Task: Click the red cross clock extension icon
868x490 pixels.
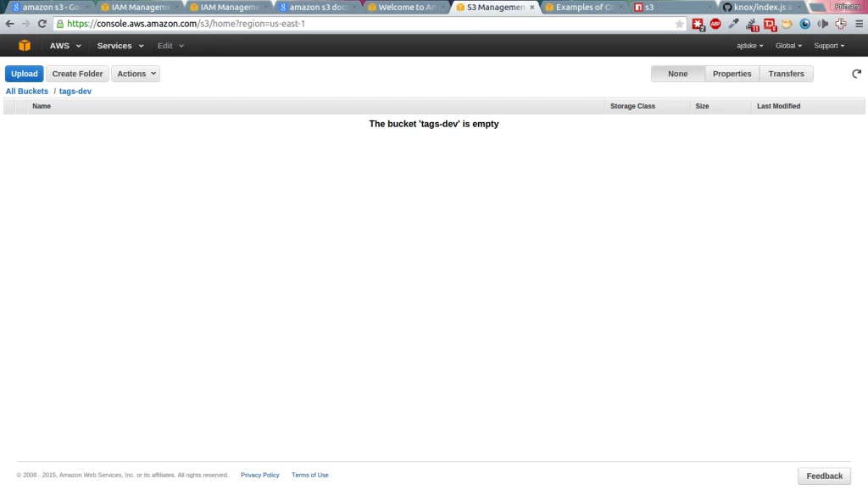Action: coord(840,24)
